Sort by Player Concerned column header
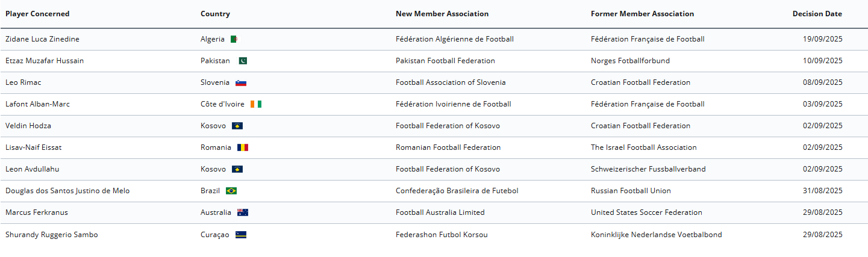Screen dimensions: 868x257 [x=37, y=14]
